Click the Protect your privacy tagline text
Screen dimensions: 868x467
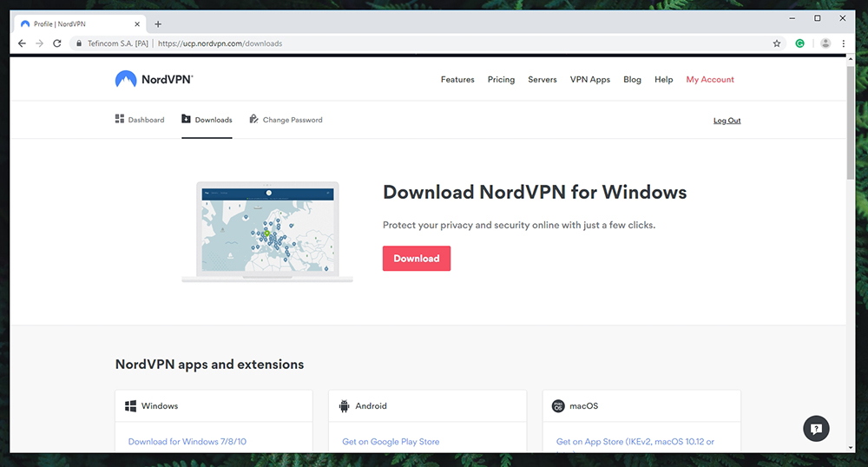[x=519, y=225]
